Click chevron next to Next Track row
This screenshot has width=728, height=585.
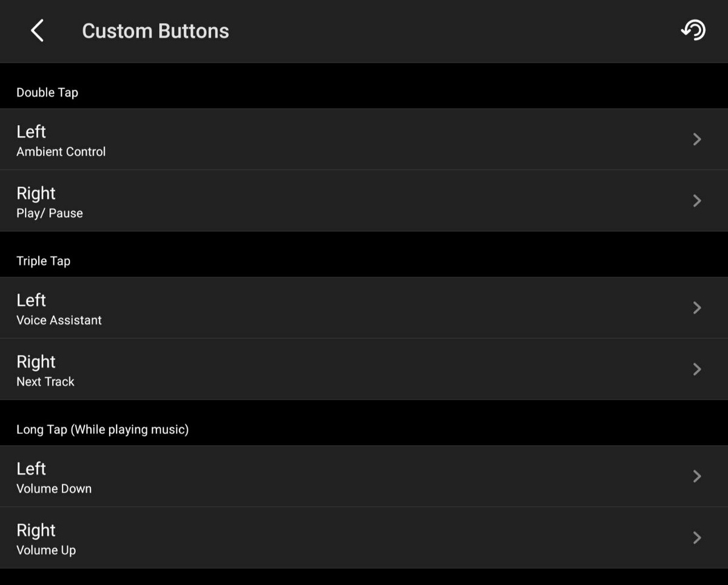pyautogui.click(x=697, y=370)
